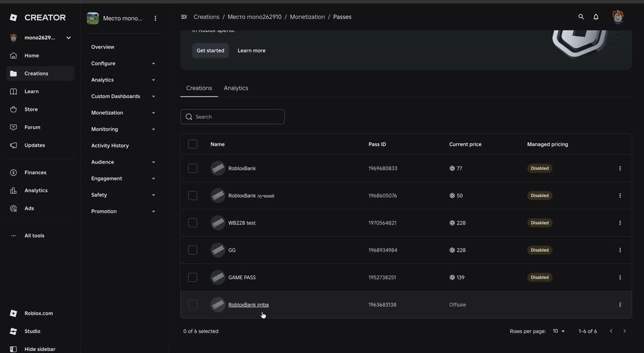Image resolution: width=644 pixels, height=353 pixels.
Task: Open GAME PASS row three-dot menu
Action: click(x=620, y=277)
